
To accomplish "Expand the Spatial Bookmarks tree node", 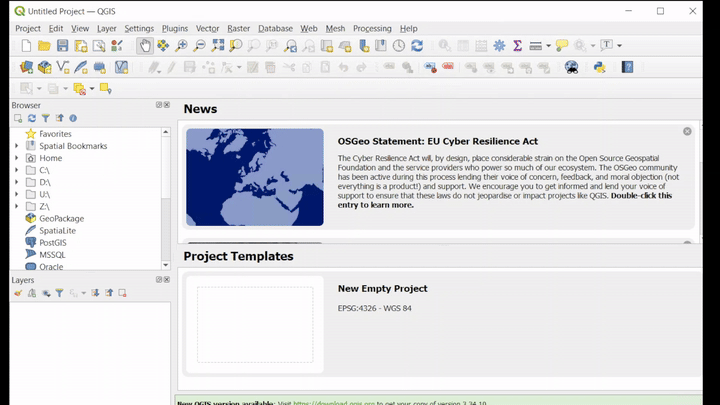I will (17, 146).
